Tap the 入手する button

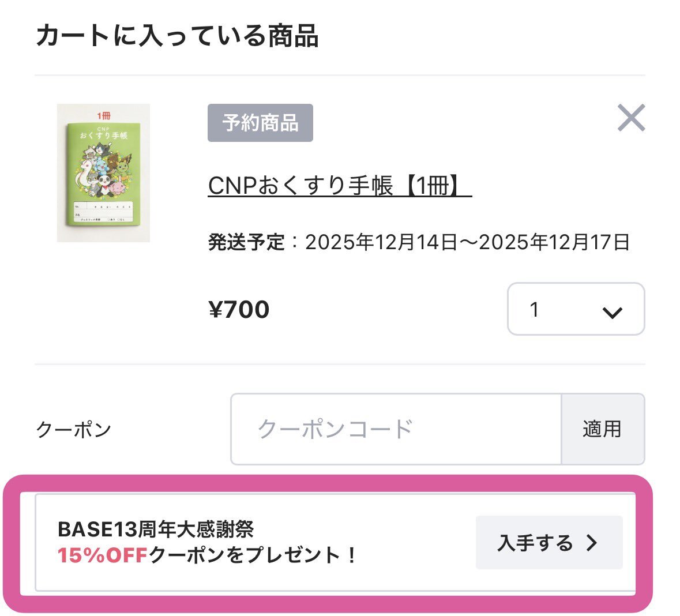coord(548,543)
